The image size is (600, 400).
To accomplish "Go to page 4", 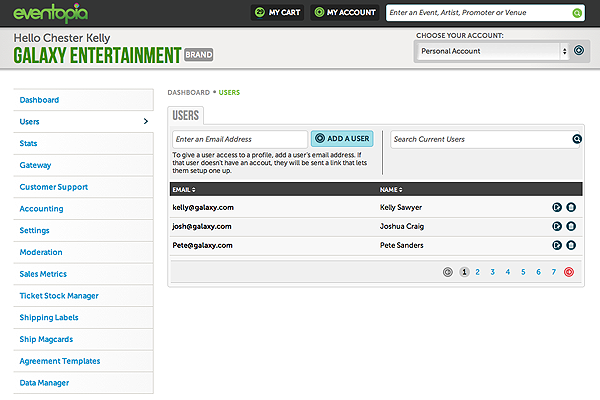I will (508, 272).
